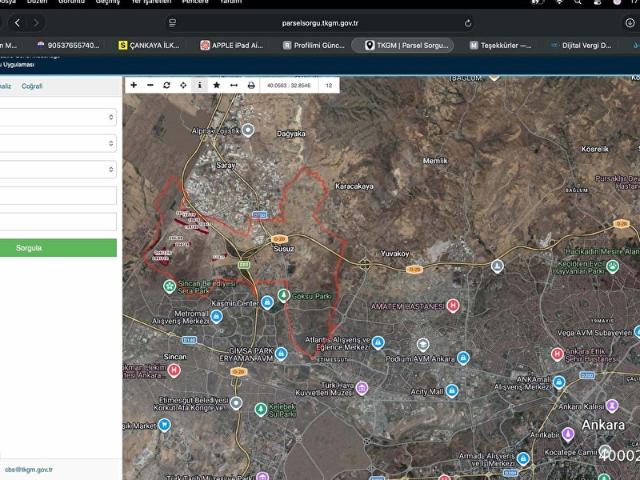Switch to the Profilimi Günc... tab
Image resolution: width=640 pixels, height=480 pixels.
click(314, 45)
